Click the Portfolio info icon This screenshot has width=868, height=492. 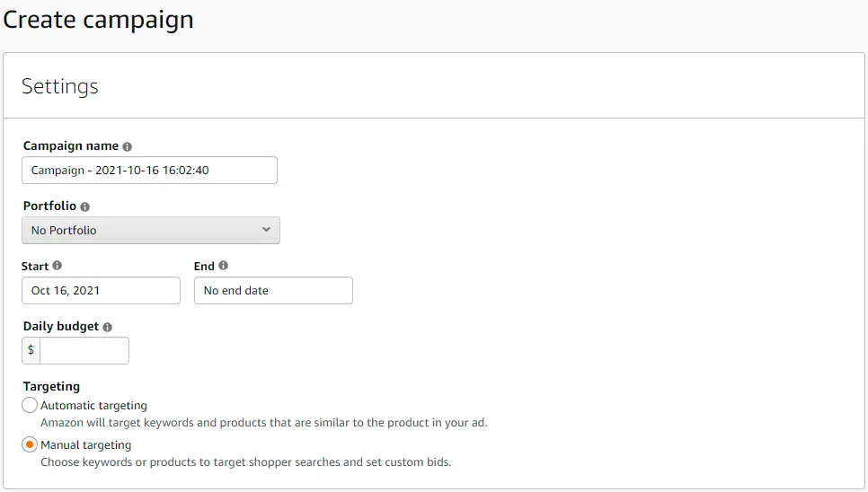click(x=85, y=206)
